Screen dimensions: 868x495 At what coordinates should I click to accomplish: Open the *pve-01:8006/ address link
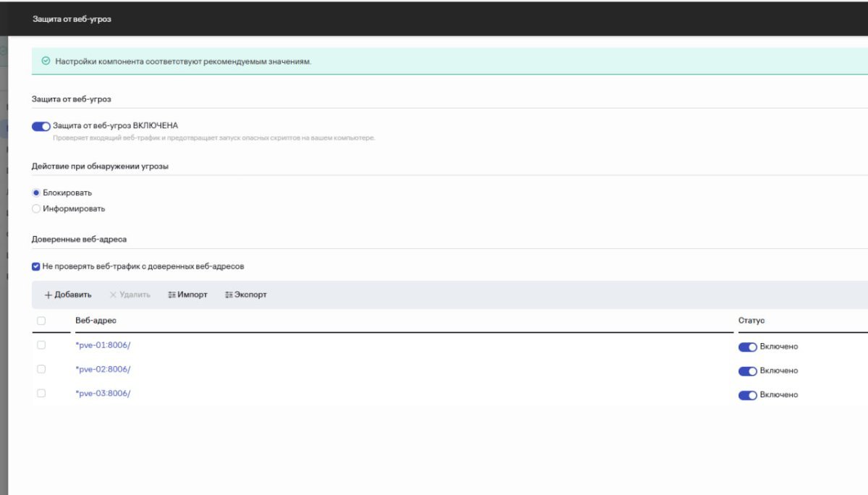pyautogui.click(x=103, y=345)
